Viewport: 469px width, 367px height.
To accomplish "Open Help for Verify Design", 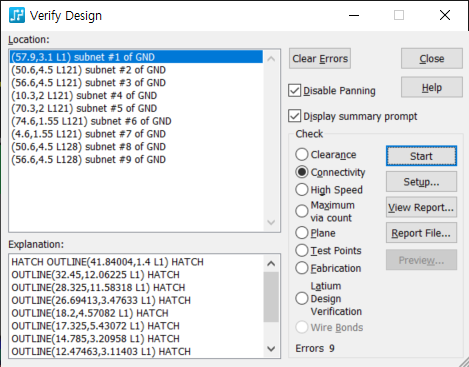I will [x=432, y=87].
